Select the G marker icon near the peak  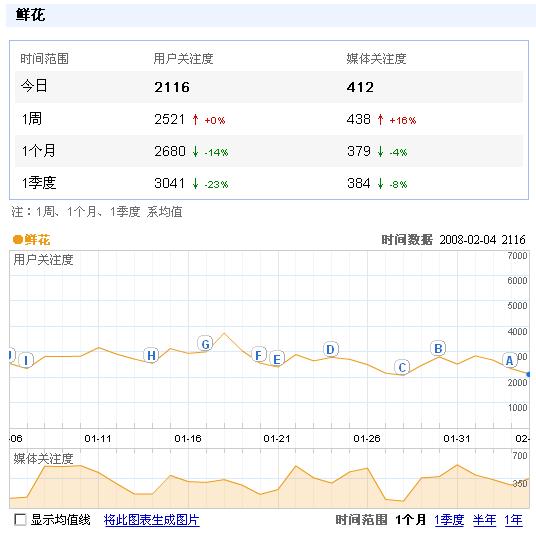[205, 344]
